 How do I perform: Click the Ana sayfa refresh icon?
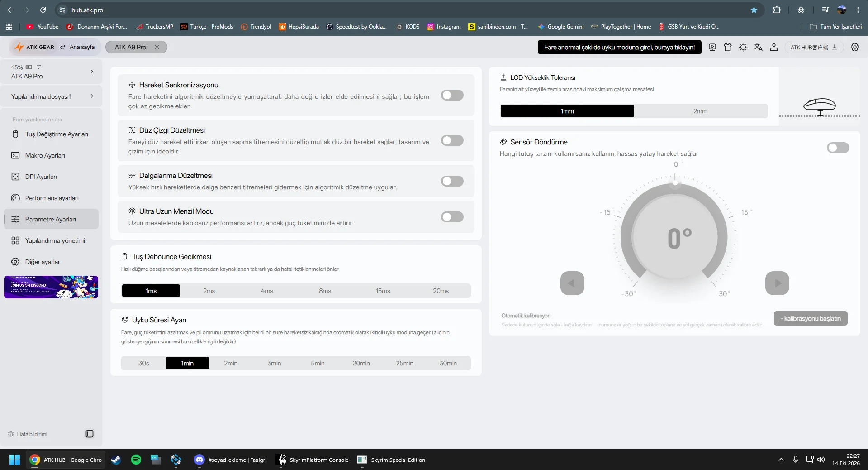click(x=63, y=47)
